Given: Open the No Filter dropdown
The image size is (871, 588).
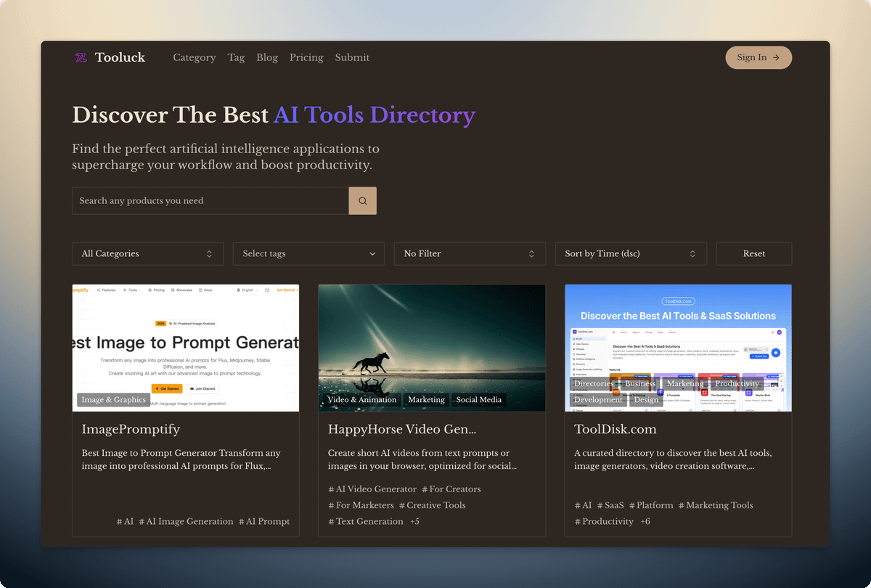Looking at the screenshot, I should click(x=470, y=253).
